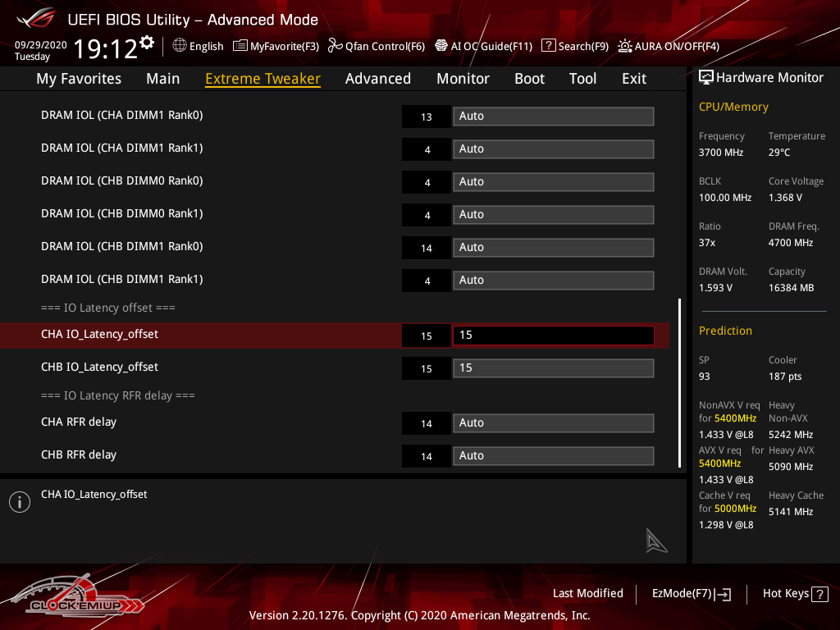Open Qfan Control fan icon
This screenshot has width=840, height=630.
(335, 46)
